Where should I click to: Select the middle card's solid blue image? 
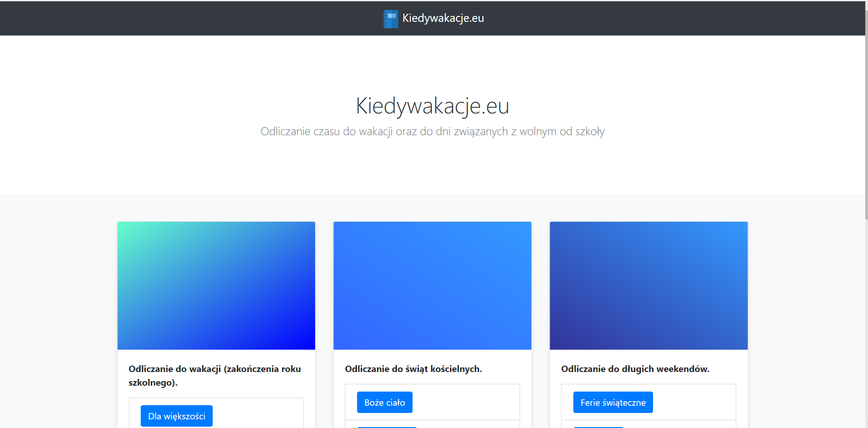point(432,285)
